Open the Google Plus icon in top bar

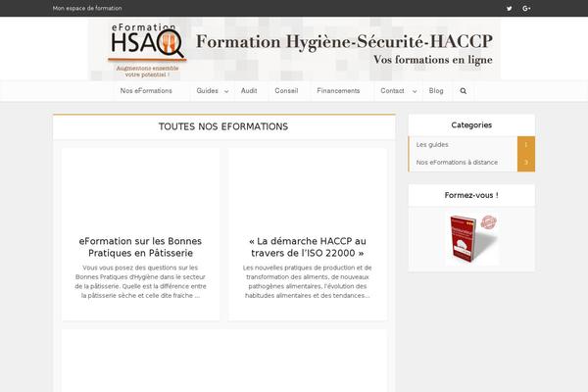526,8
